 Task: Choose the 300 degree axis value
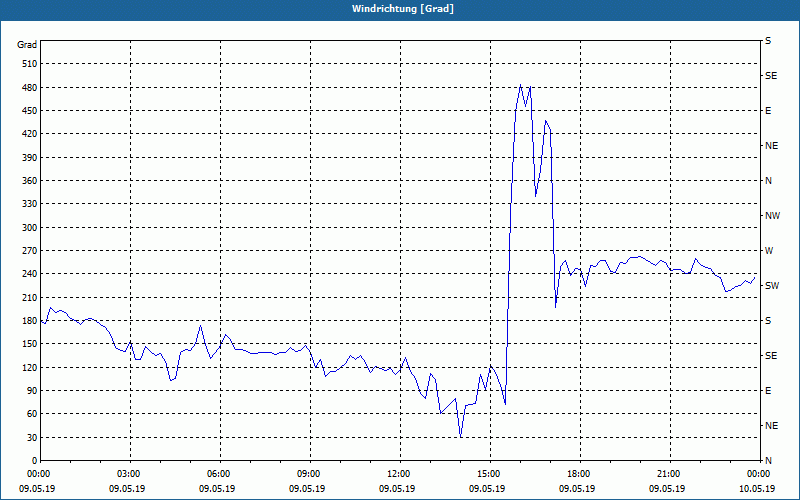30,228
